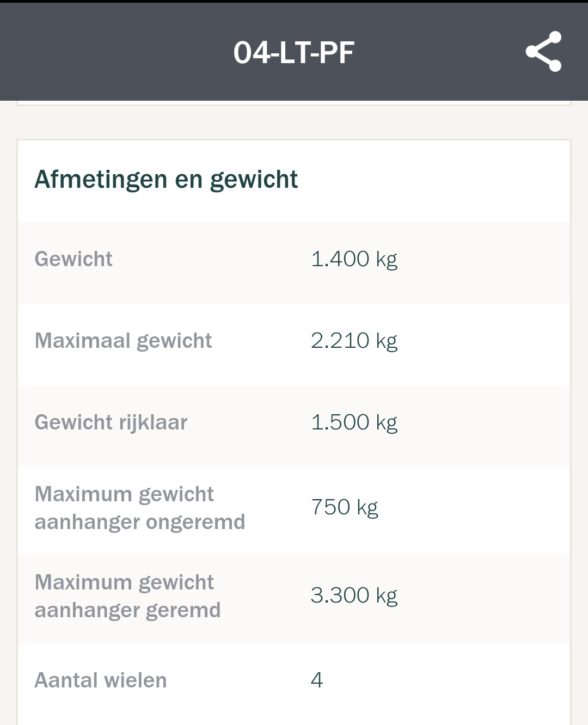Select Maximum gewicht aanhanger geremd label
This screenshot has width=588, height=725.
tap(127, 596)
